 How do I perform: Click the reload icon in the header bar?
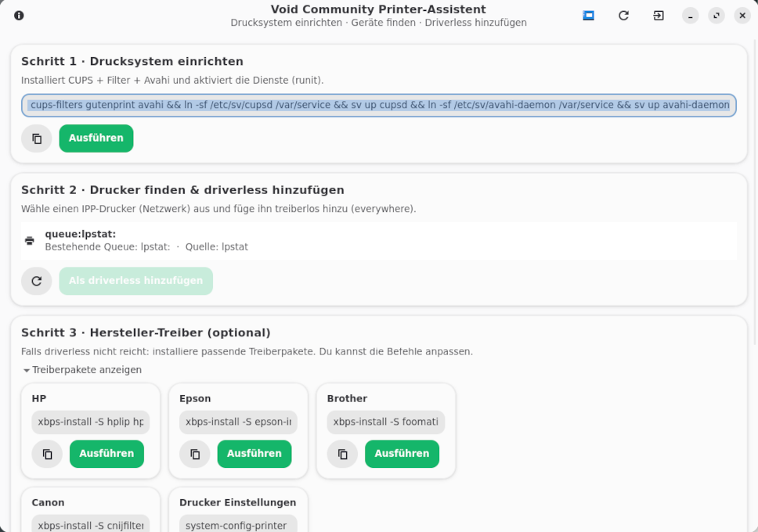[x=623, y=16]
